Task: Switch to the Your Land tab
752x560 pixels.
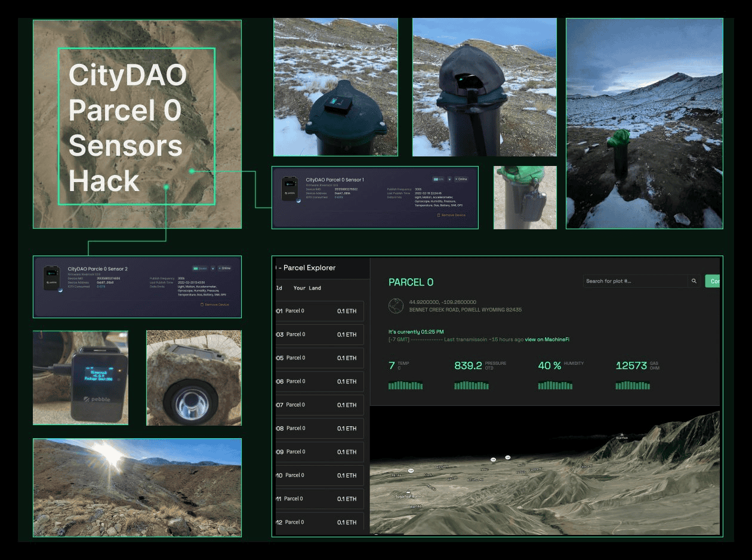Action: tap(307, 288)
